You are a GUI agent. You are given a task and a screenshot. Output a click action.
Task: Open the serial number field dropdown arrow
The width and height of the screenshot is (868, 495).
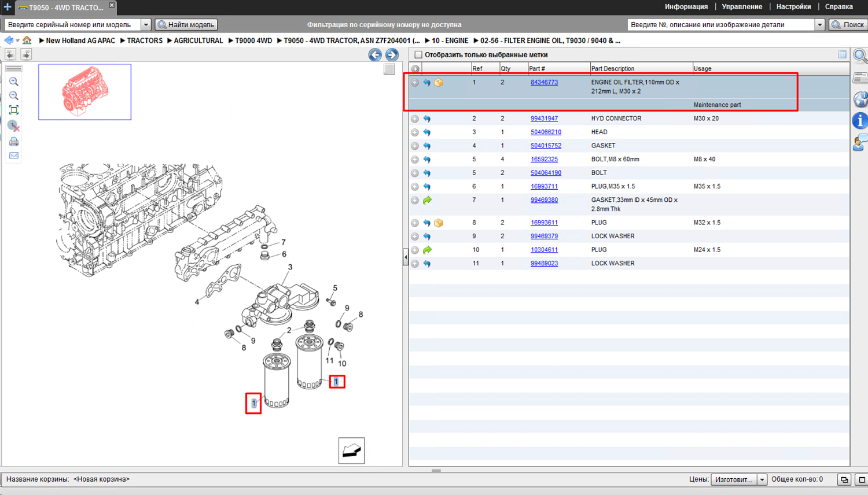146,25
